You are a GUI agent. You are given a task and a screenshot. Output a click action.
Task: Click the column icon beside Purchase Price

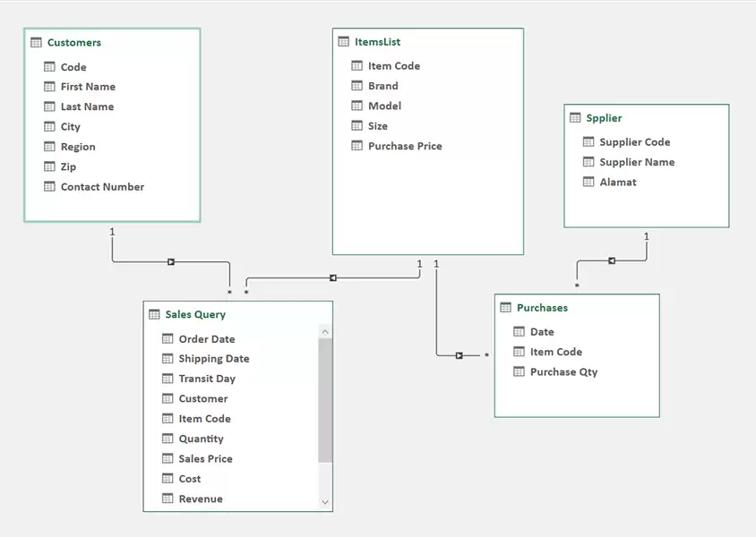click(357, 146)
